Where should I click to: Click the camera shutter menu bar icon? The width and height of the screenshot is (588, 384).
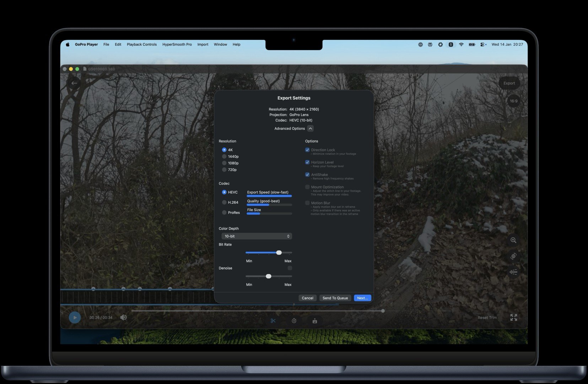click(441, 44)
